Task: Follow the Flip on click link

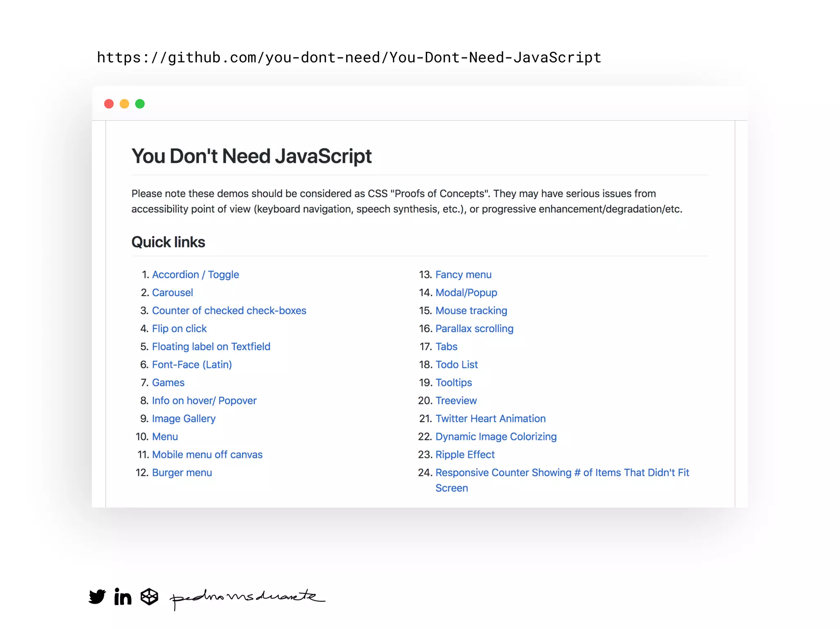Action: click(x=179, y=329)
